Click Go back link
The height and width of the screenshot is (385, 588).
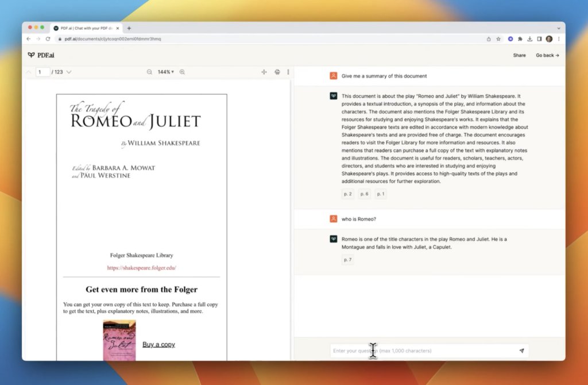pyautogui.click(x=547, y=55)
